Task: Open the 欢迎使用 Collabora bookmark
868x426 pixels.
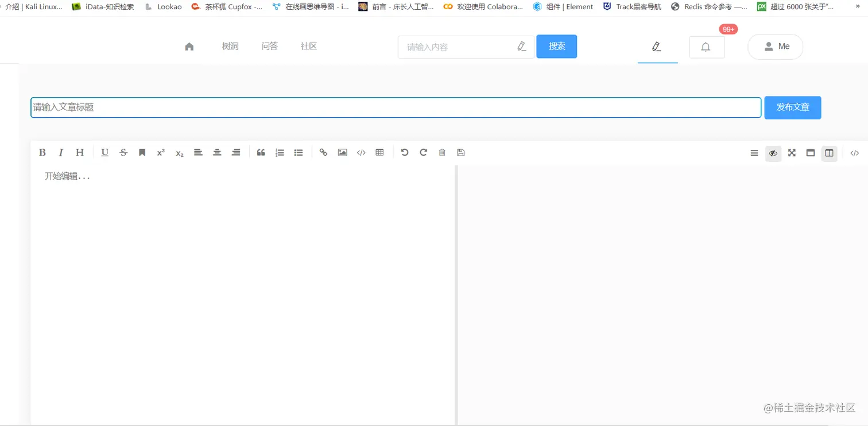Action: coord(483,7)
